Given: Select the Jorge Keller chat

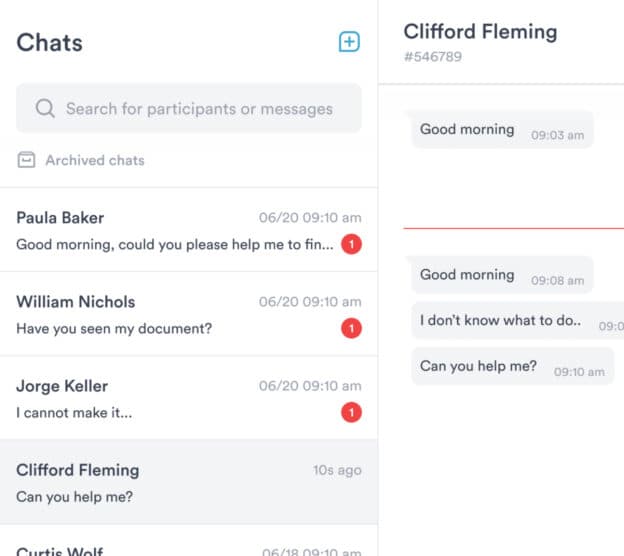Looking at the screenshot, I should click(x=170, y=398).
